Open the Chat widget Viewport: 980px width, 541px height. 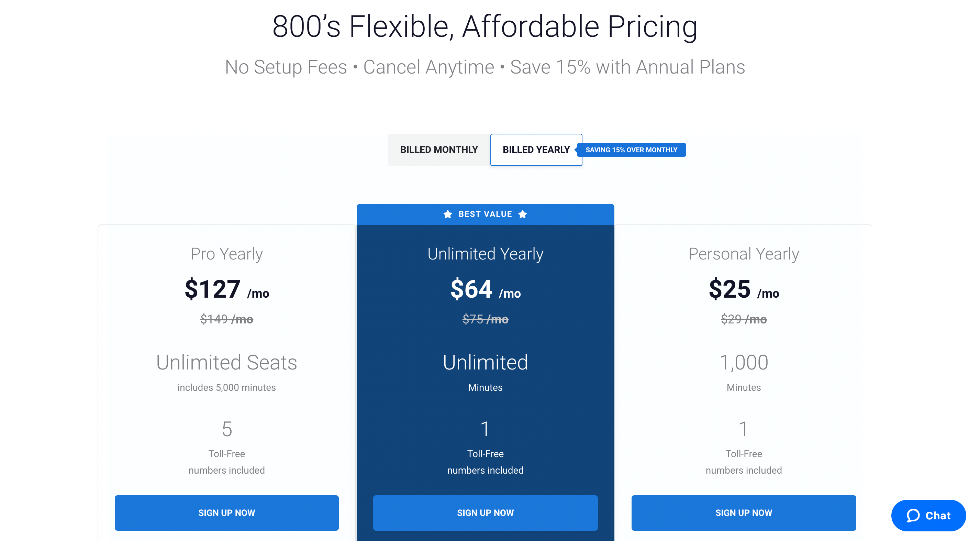(928, 516)
